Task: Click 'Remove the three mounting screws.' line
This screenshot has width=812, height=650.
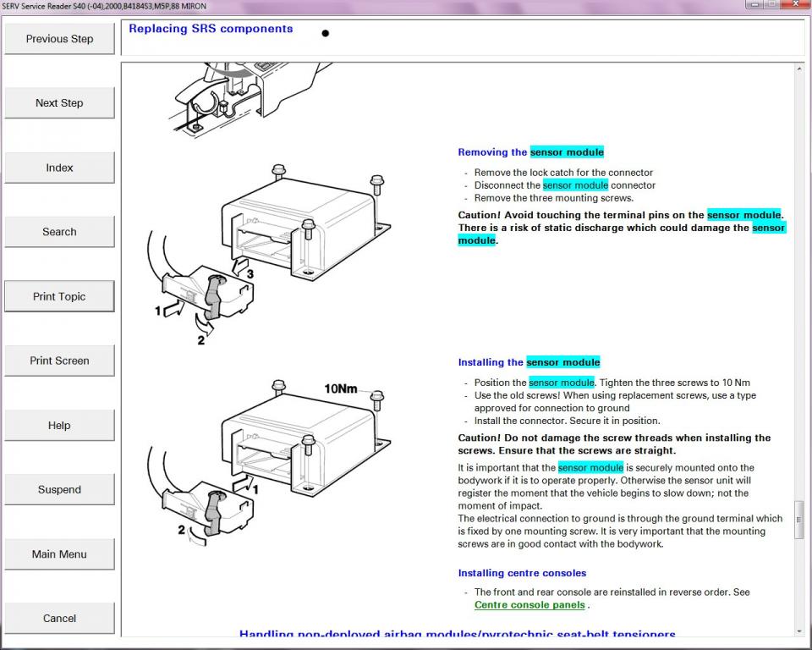Action: click(x=553, y=198)
